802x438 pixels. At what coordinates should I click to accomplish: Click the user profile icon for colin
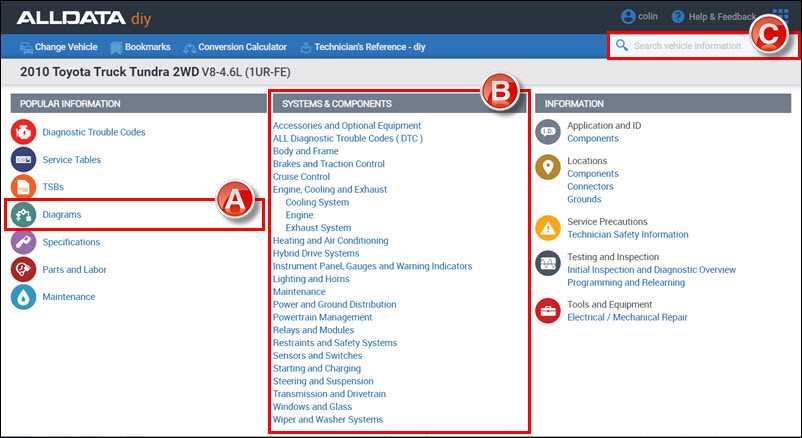pos(628,16)
